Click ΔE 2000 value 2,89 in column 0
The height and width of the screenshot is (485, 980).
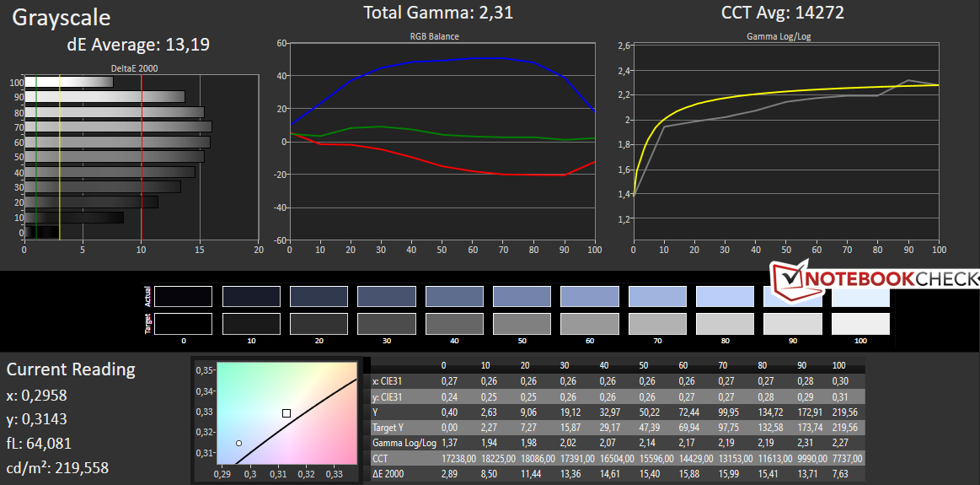449,474
